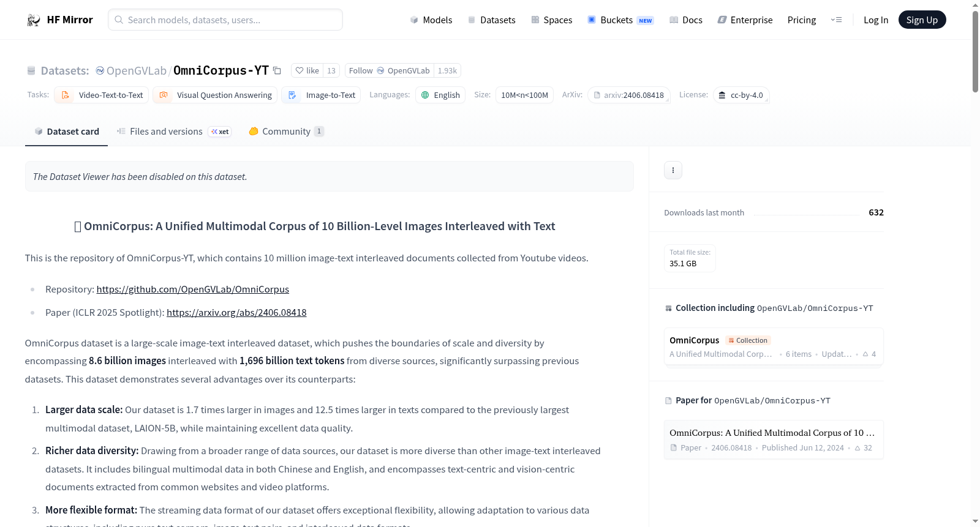Follow the OpenGVLab organization
The height and width of the screenshot is (527, 980).
coord(390,70)
